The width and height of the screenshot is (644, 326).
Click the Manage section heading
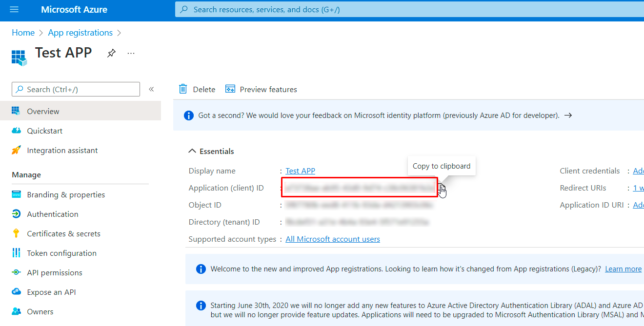[26, 174]
